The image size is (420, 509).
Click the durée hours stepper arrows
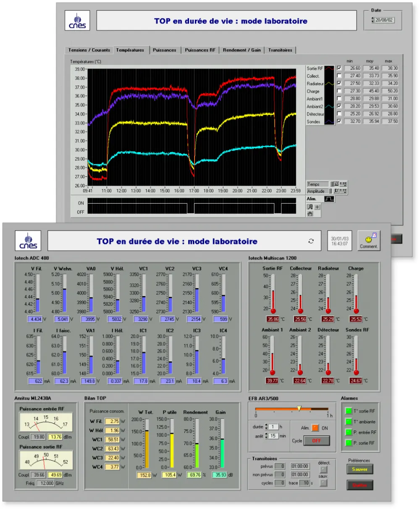click(x=266, y=427)
